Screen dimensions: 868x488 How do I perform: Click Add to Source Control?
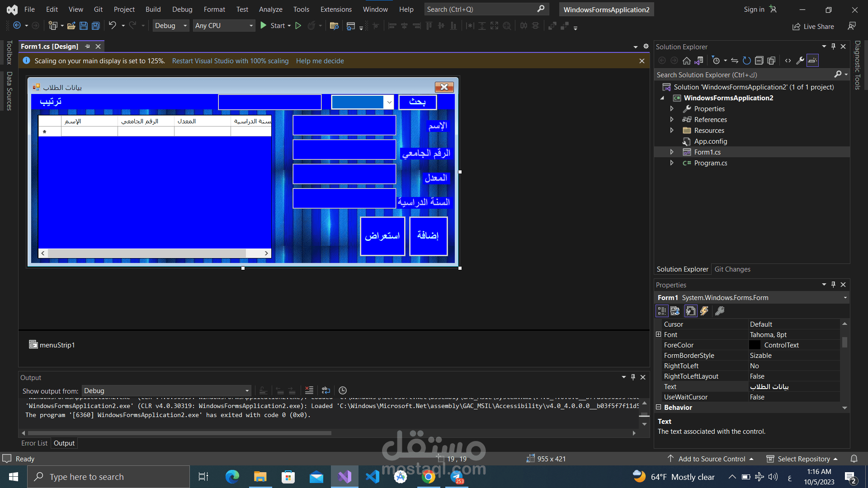pos(712,459)
